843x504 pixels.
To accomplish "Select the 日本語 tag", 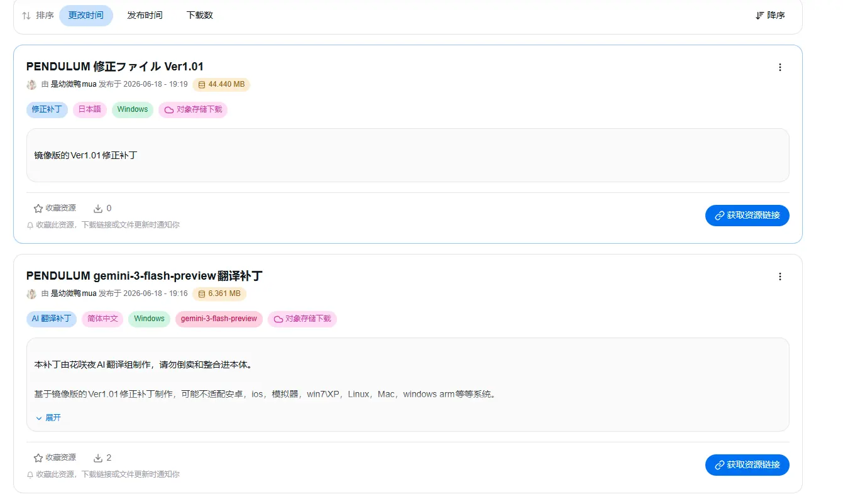I will click(x=90, y=109).
